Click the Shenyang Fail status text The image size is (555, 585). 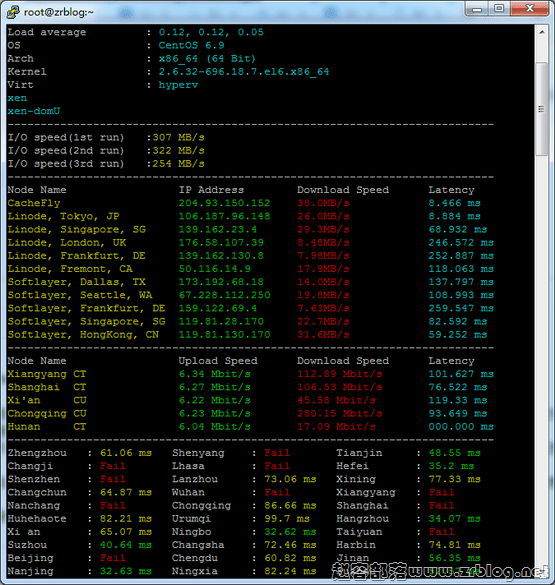[x=277, y=453]
